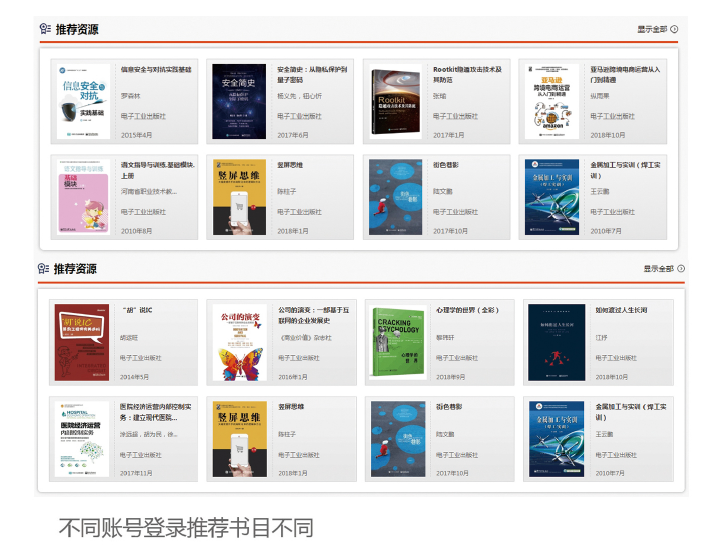Click 显示全部 in the panel listing Rootkit

tap(652, 29)
